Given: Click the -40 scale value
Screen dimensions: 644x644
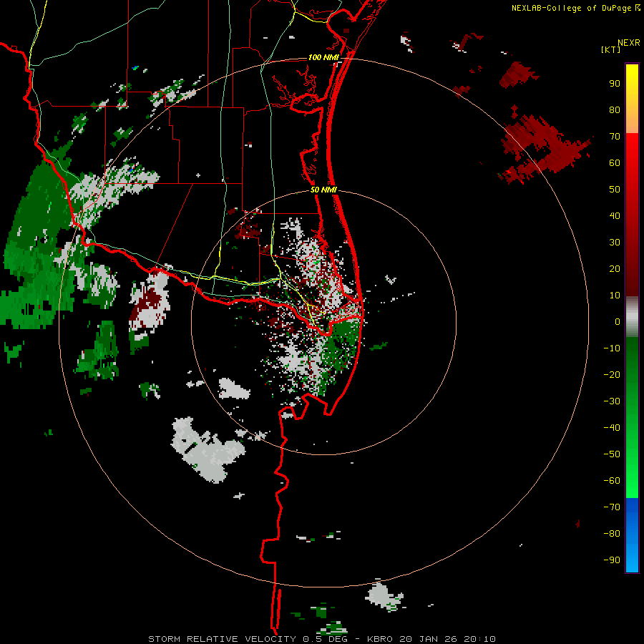Looking at the screenshot, I should (612, 428).
